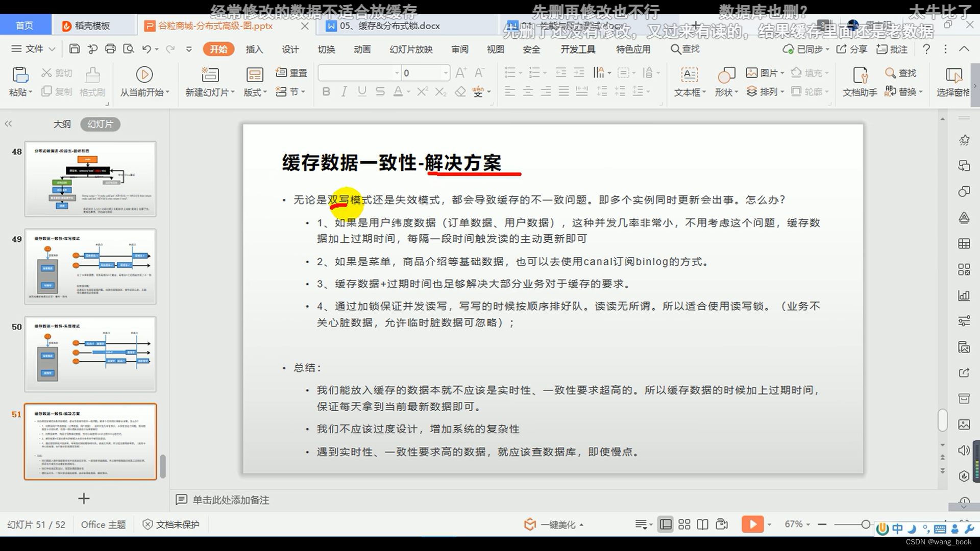Switch to Normal view in status bar

(666, 524)
